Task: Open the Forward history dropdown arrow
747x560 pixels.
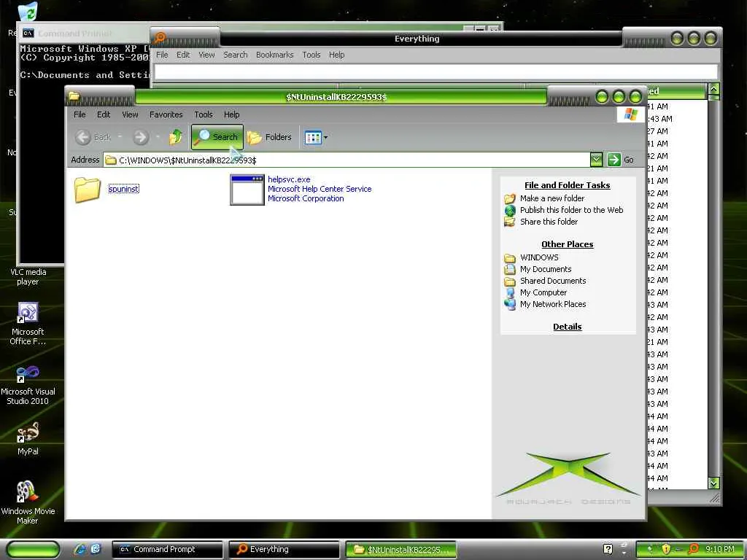Action: pos(158,137)
